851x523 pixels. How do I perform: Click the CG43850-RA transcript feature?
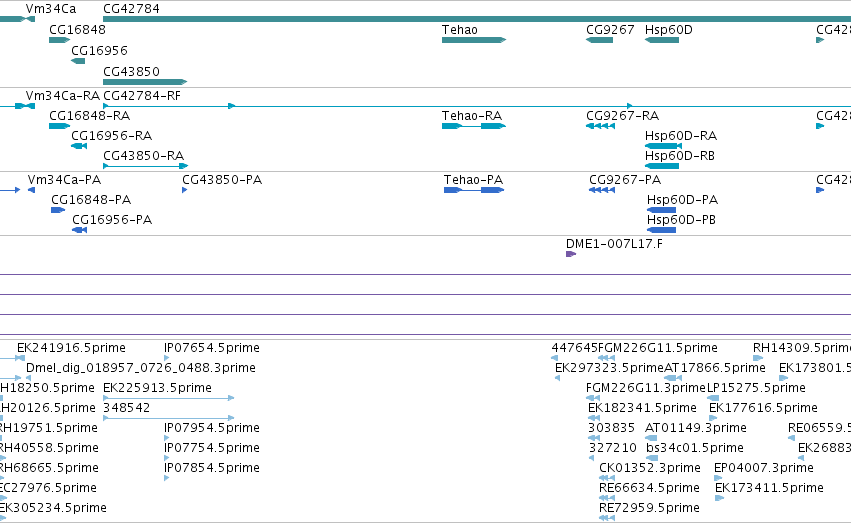(x=145, y=166)
